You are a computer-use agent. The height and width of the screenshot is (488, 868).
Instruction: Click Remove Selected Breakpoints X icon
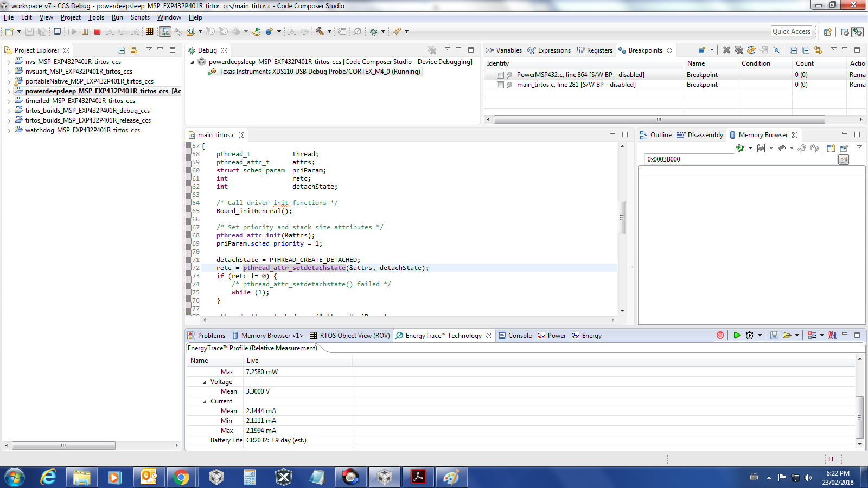[726, 50]
